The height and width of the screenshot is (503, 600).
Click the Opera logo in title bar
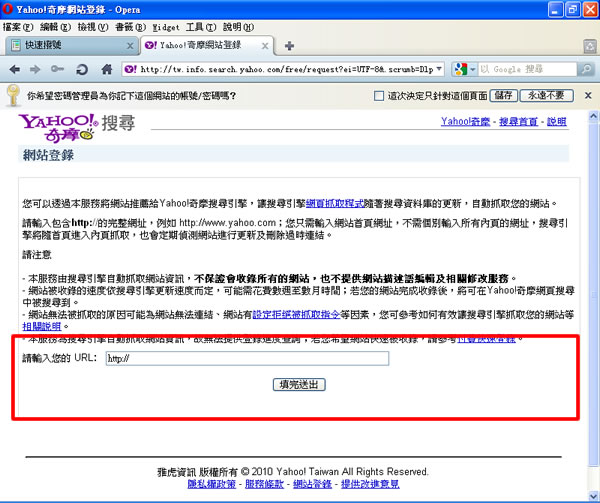pos(8,9)
